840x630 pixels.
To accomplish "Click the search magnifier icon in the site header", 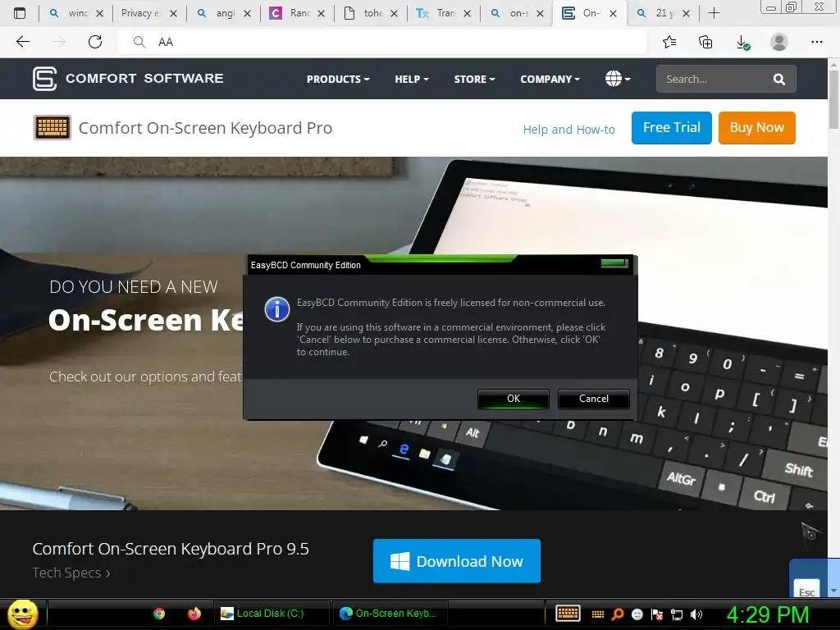I will coord(779,80).
